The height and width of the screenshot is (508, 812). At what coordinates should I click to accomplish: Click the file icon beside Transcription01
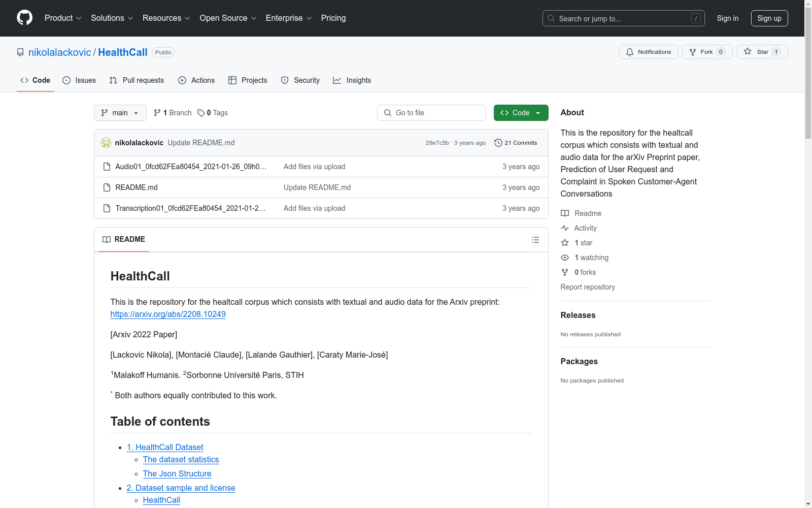107,208
